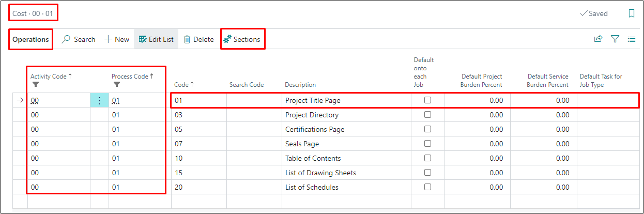Check Default onto each Job for Project Title Page

tap(427, 100)
